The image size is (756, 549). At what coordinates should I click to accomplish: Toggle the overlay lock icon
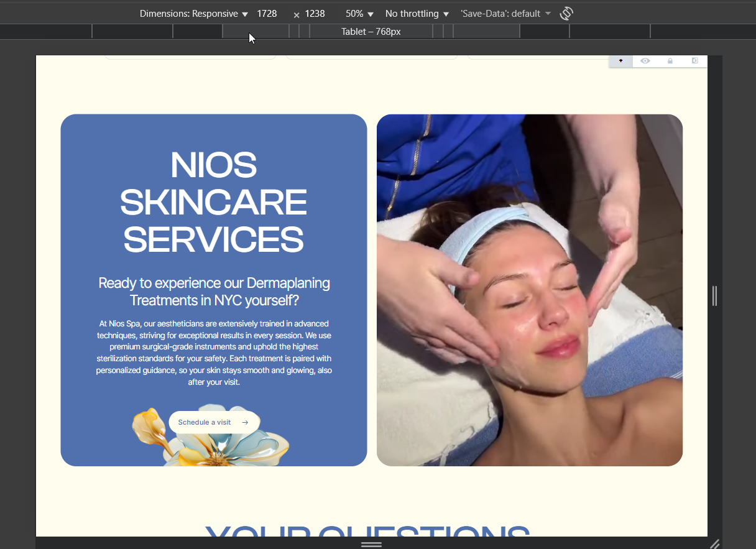[x=670, y=61]
